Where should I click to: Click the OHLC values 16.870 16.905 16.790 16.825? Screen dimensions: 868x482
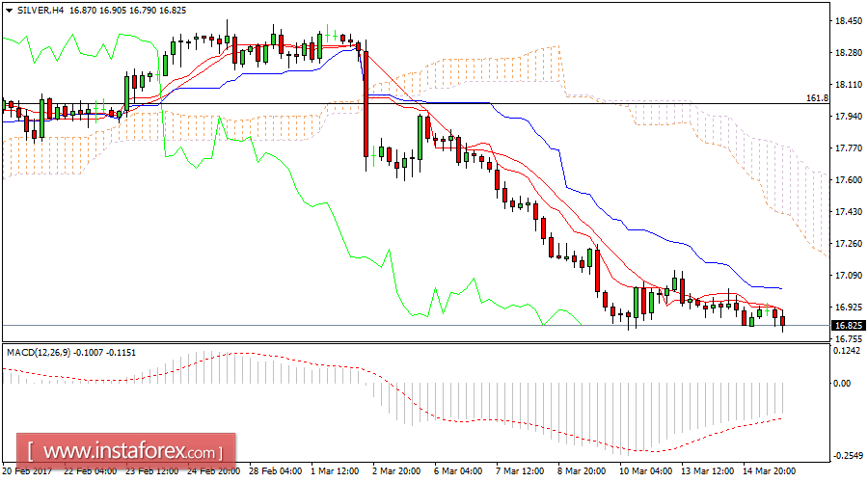128,11
